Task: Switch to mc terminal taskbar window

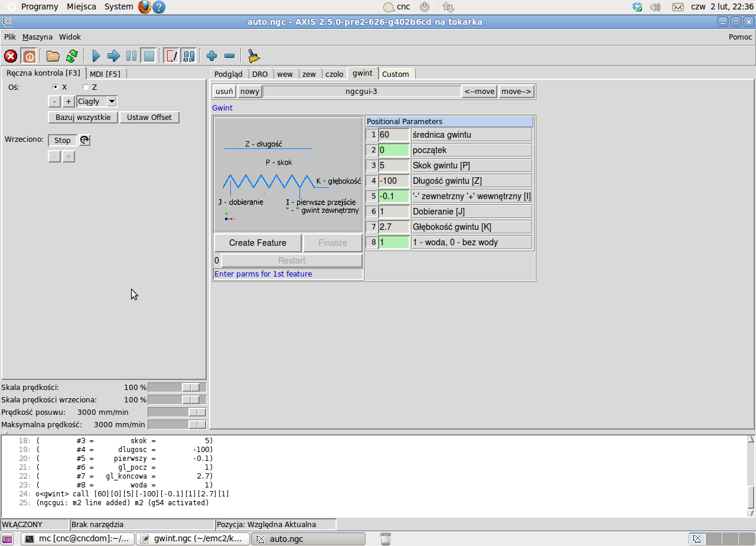Action: tap(78, 539)
